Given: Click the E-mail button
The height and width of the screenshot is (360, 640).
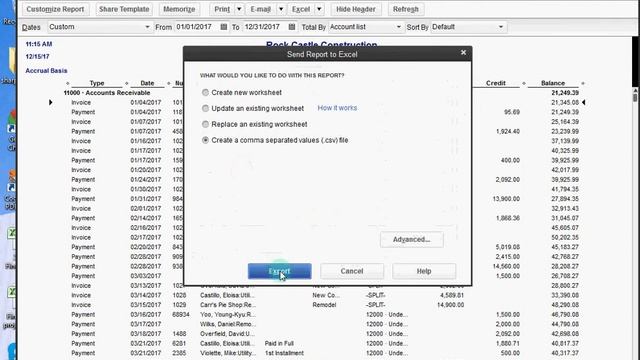Looking at the screenshot, I should (x=260, y=9).
